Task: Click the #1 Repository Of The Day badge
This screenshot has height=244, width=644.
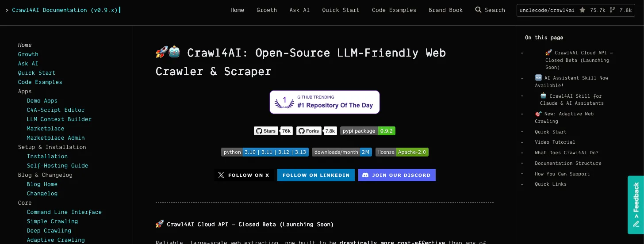Action: tap(325, 102)
